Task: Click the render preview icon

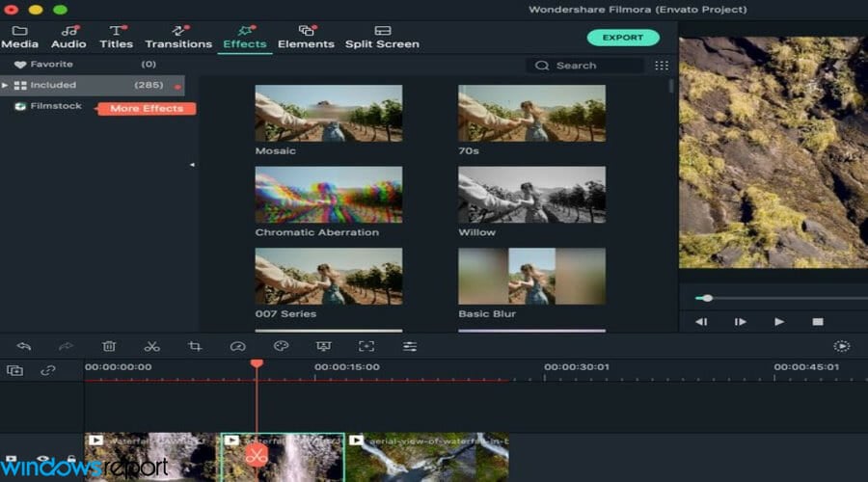Action: 841,346
